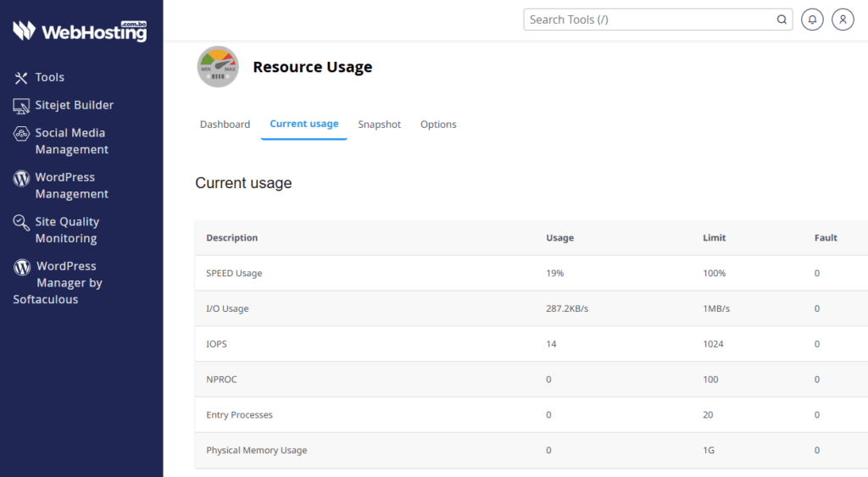Image resolution: width=868 pixels, height=477 pixels.
Task: Click the Description column header
Action: pos(232,238)
